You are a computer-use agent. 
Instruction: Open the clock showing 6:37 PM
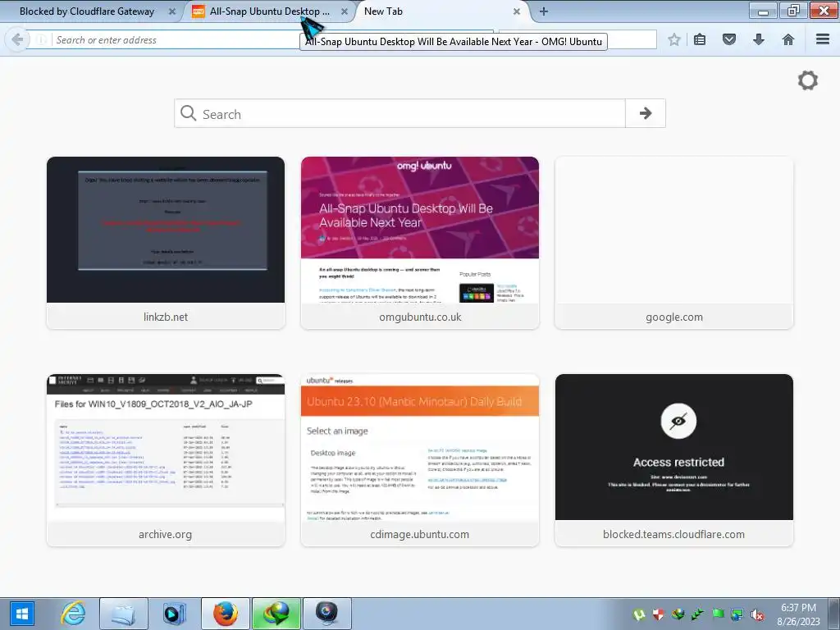pos(798,614)
